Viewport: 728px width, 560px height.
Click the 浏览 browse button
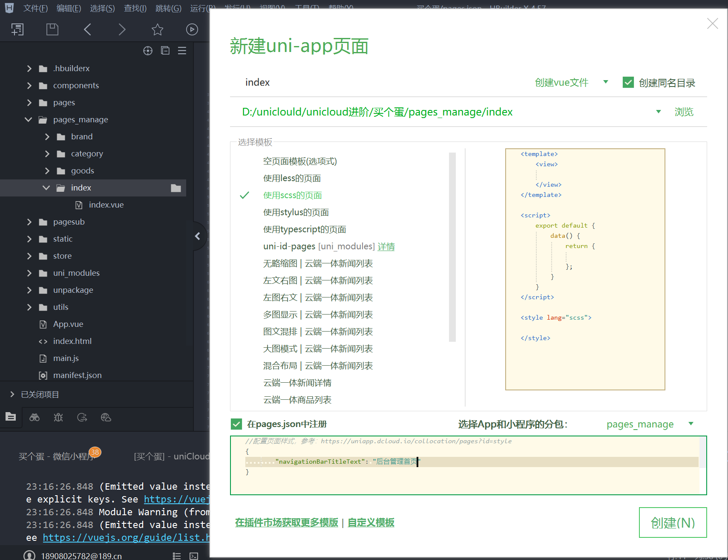point(684,112)
